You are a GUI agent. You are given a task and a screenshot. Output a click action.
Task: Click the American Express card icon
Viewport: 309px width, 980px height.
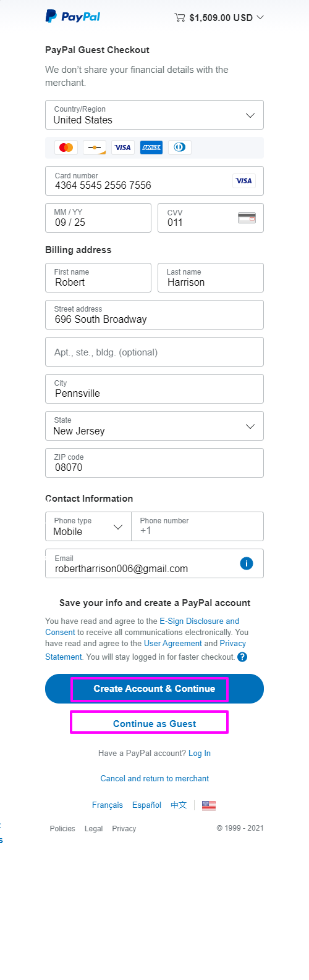(151, 147)
